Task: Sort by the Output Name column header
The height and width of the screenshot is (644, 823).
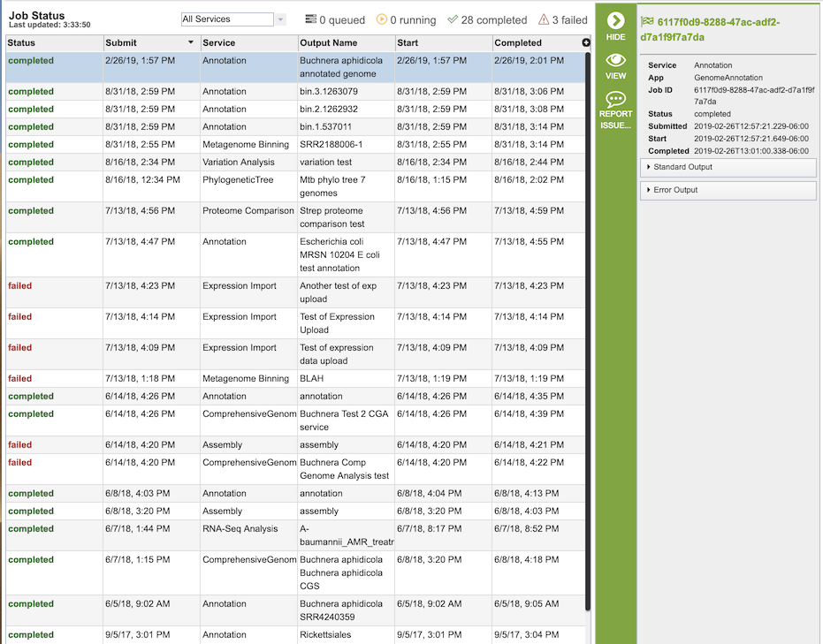Action: (x=346, y=43)
